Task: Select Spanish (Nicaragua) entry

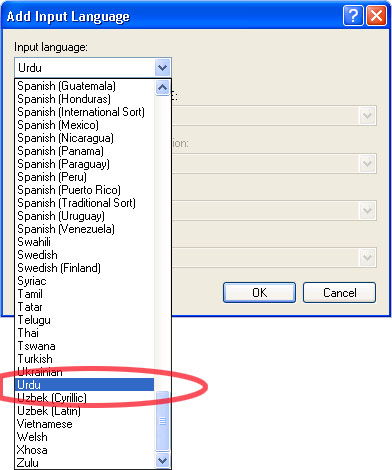Action: [85, 138]
